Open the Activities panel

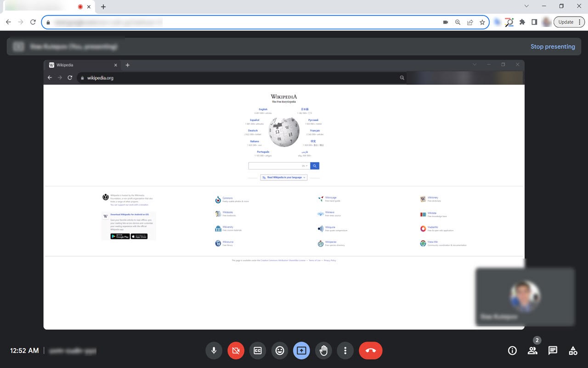point(573,351)
